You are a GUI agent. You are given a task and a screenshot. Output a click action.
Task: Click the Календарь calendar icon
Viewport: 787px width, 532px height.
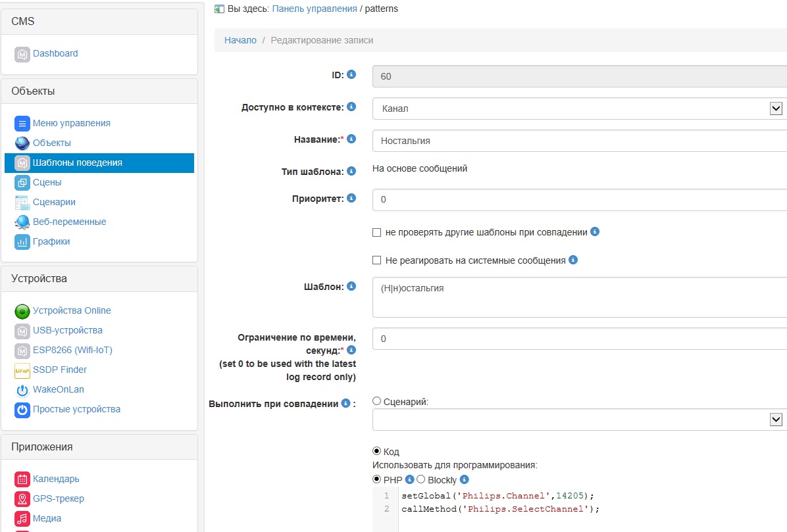click(x=22, y=479)
